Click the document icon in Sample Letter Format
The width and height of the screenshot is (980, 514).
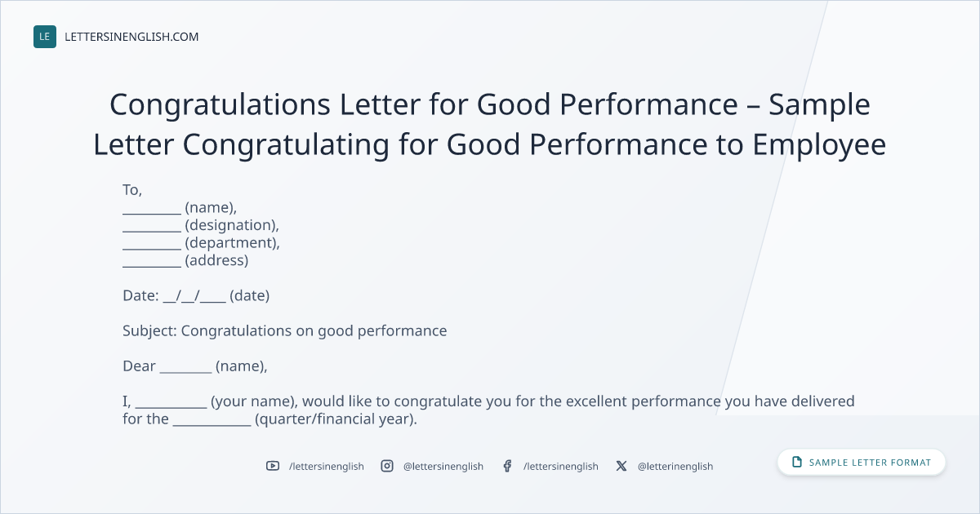coord(797,462)
